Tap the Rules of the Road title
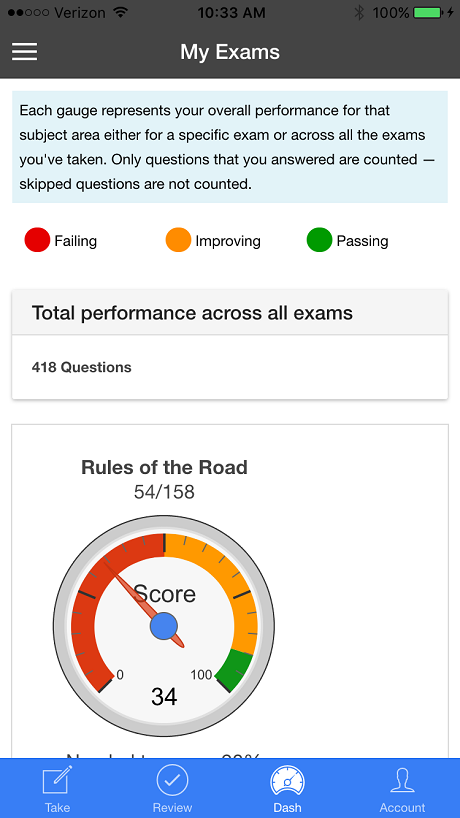The image size is (460, 818). point(164,467)
